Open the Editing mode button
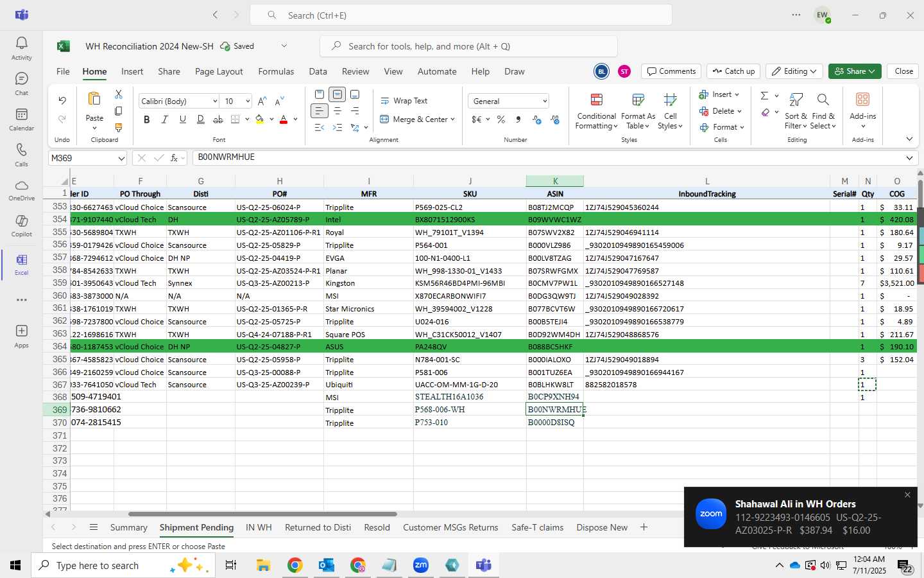The image size is (924, 578). tap(794, 71)
